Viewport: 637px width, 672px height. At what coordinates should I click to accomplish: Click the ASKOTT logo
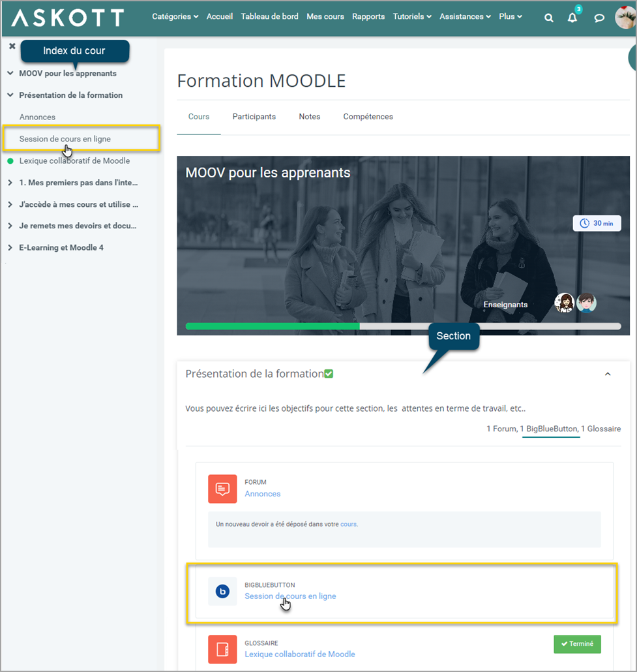point(68,18)
